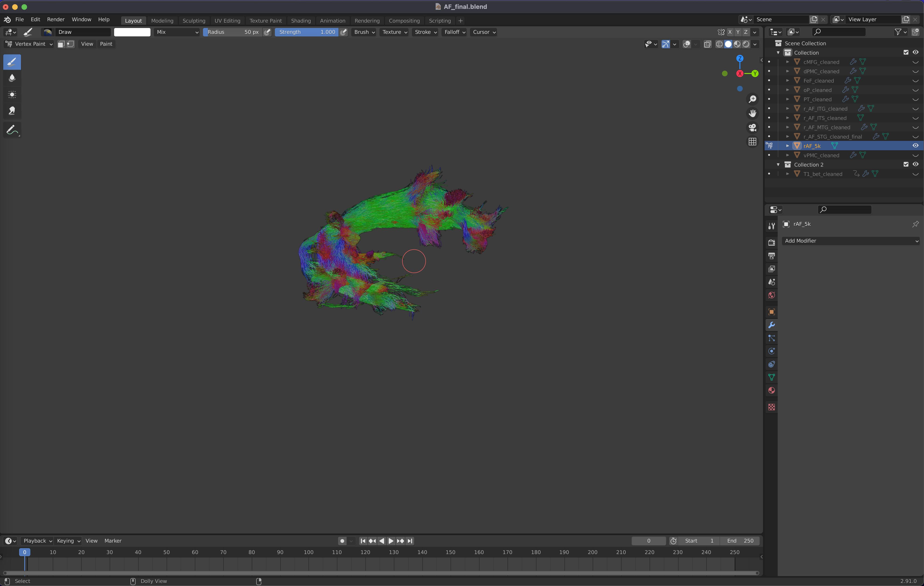Open the World properties tab
This screenshot has height=586, width=924.
click(x=771, y=295)
